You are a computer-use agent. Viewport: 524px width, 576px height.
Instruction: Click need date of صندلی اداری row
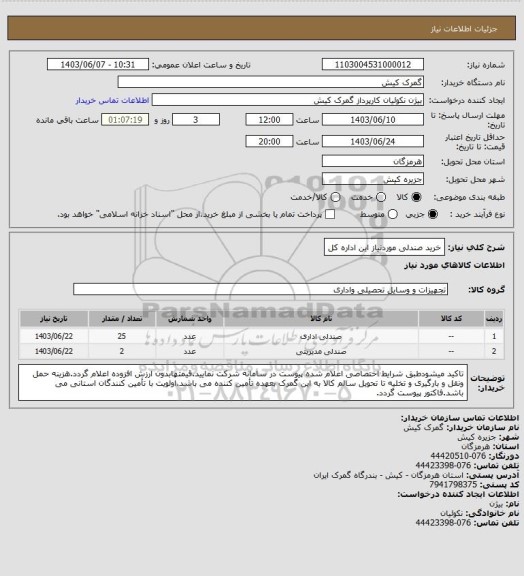click(x=54, y=336)
